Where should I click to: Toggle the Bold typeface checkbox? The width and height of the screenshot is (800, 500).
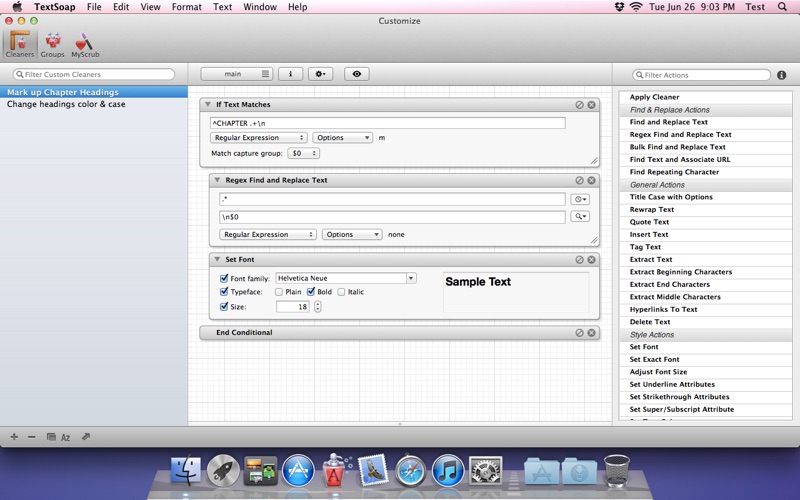pos(311,292)
